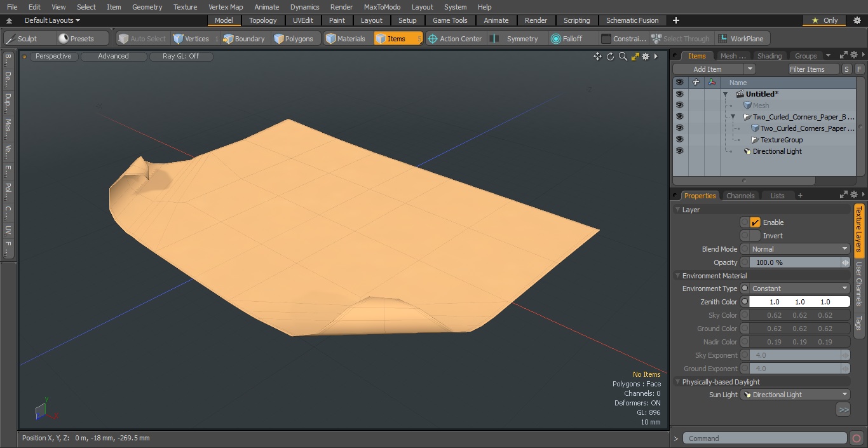This screenshot has height=448, width=868.
Task: Click Properties panel settings gear
Action: coord(854,195)
